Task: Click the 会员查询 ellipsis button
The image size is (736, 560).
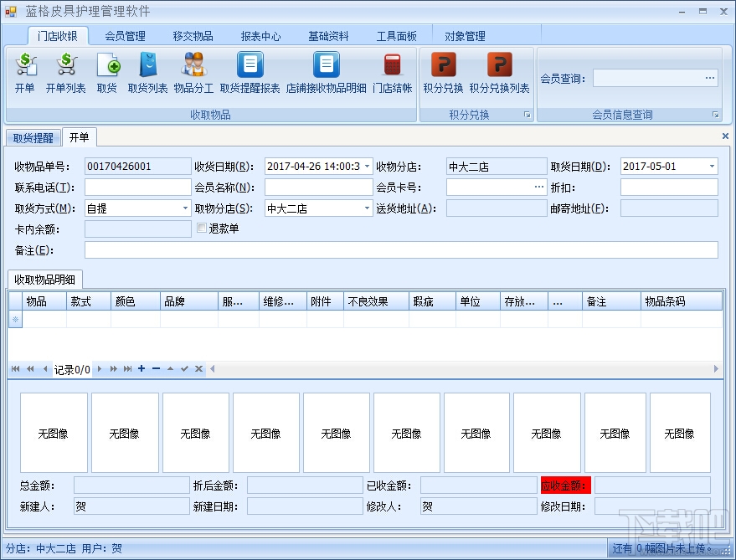Action: pos(710,78)
